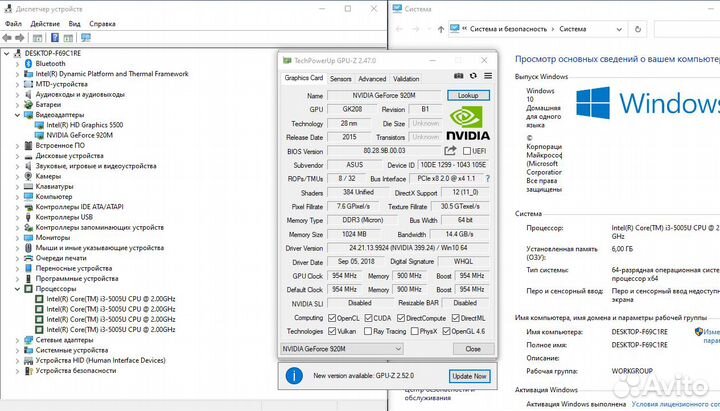Collapse the Видеоадаптеры tree node

tap(17, 115)
